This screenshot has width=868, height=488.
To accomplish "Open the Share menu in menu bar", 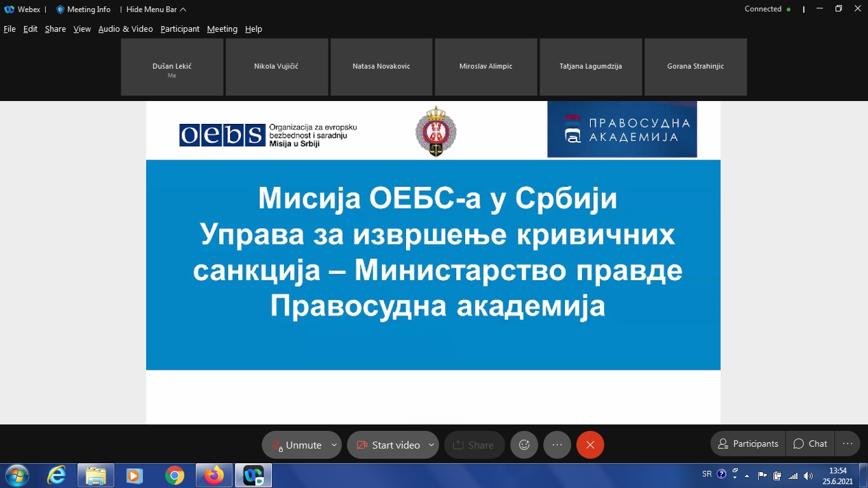I will 55,29.
